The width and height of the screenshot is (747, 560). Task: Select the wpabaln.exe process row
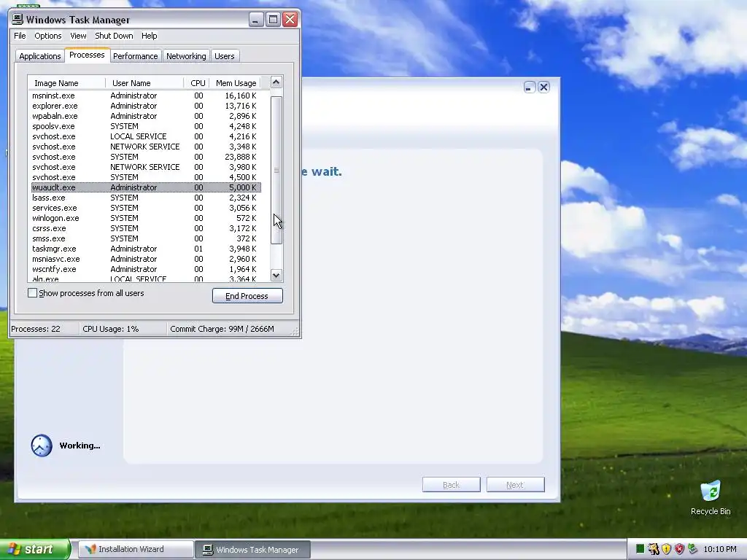(x=146, y=116)
